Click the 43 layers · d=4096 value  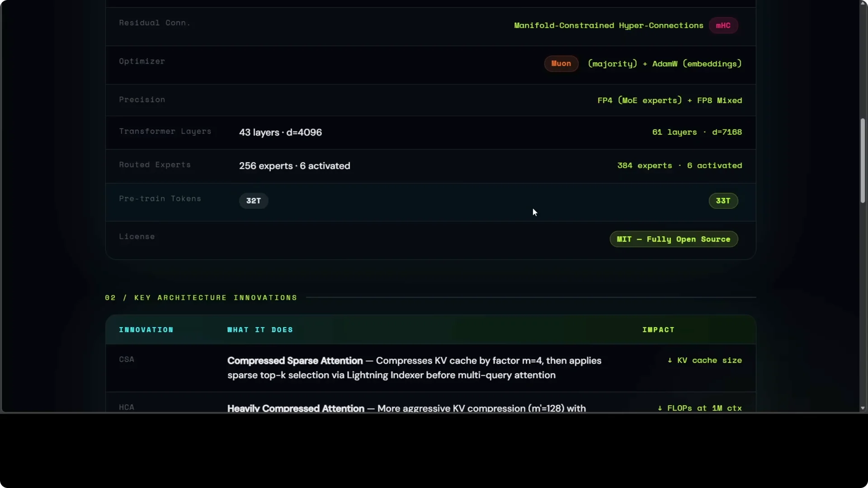click(280, 132)
